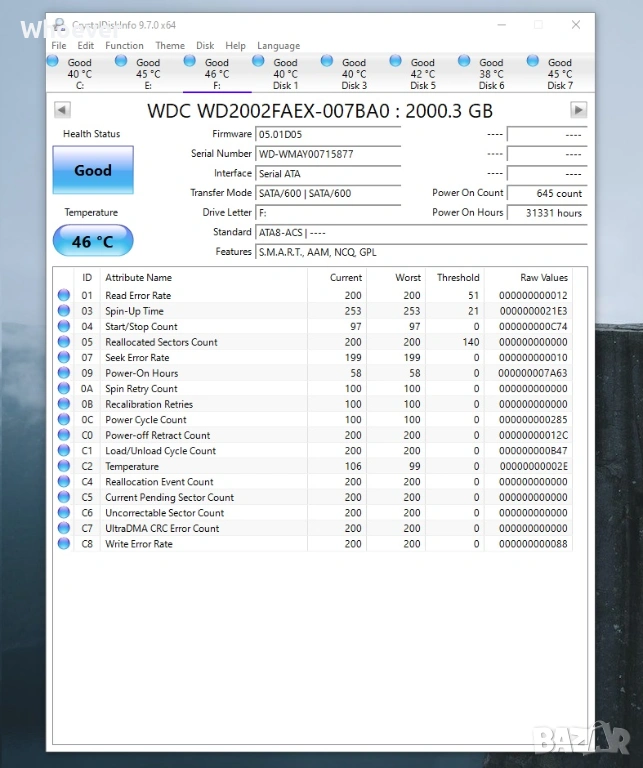Click the blue Good health status button

[x=93, y=171]
